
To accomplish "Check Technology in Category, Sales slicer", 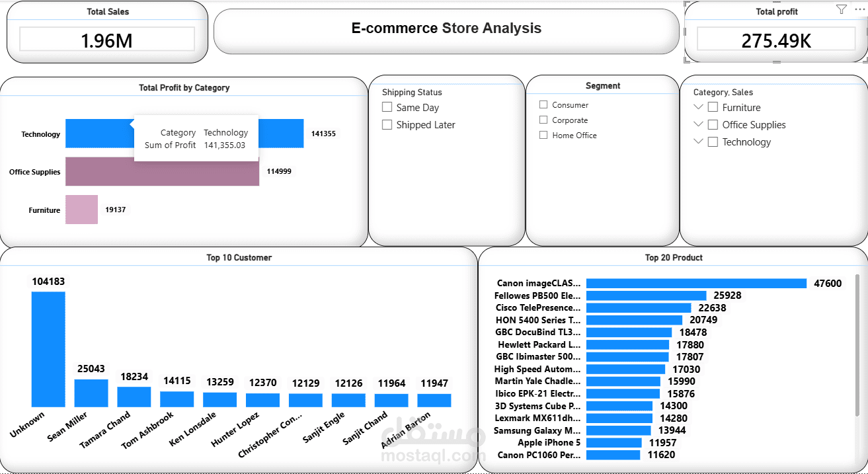I will pyautogui.click(x=712, y=141).
